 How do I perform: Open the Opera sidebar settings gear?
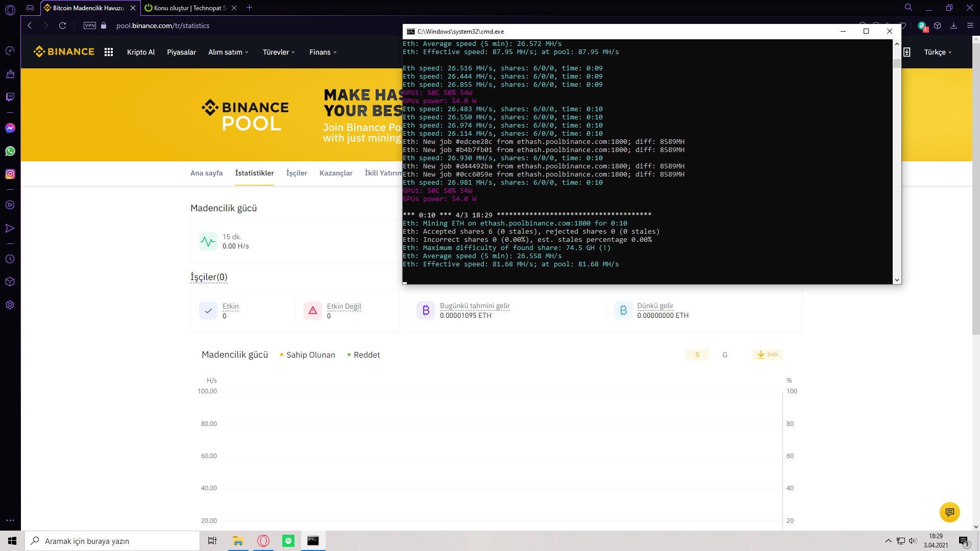point(10,305)
